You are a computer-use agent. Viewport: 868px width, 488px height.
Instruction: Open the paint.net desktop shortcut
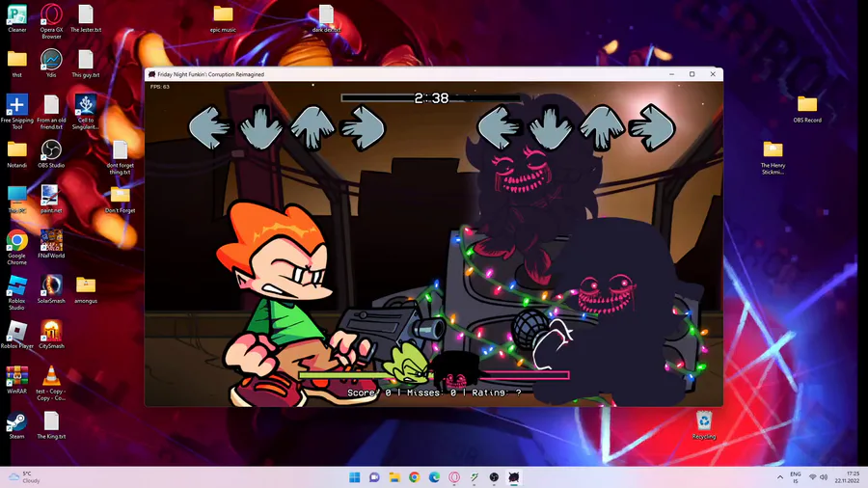pos(51,200)
